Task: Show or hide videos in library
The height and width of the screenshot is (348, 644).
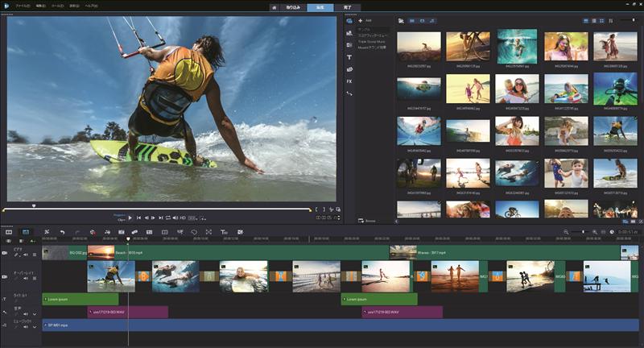Action: (412, 21)
